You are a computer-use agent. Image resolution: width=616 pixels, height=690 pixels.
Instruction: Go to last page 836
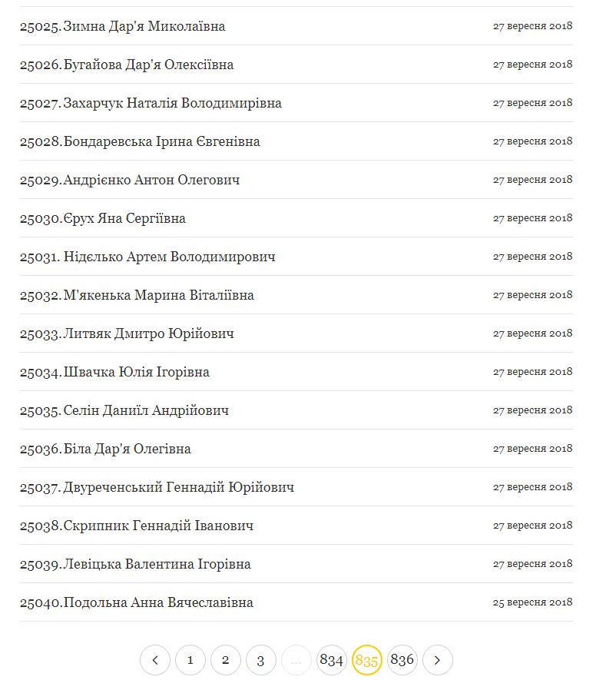coord(402,660)
